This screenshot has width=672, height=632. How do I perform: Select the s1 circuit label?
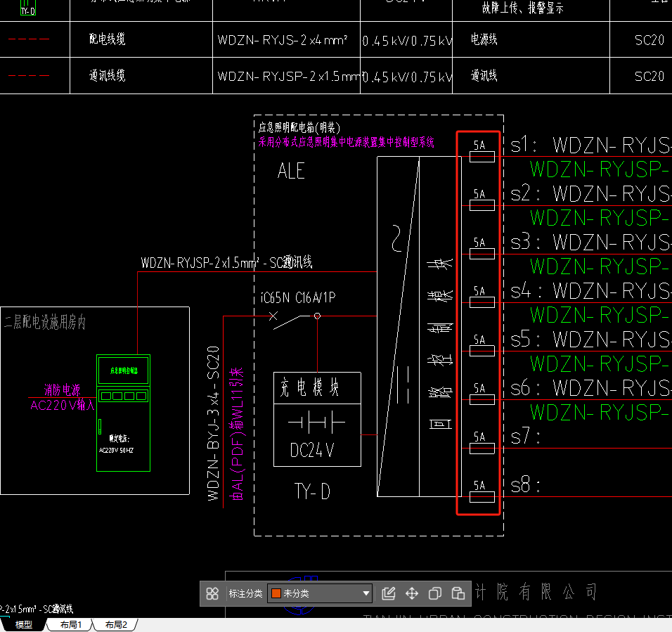tap(523, 146)
